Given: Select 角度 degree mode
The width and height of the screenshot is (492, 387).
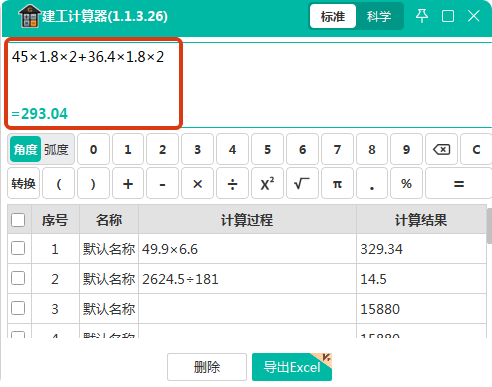Looking at the screenshot, I should [26, 149].
